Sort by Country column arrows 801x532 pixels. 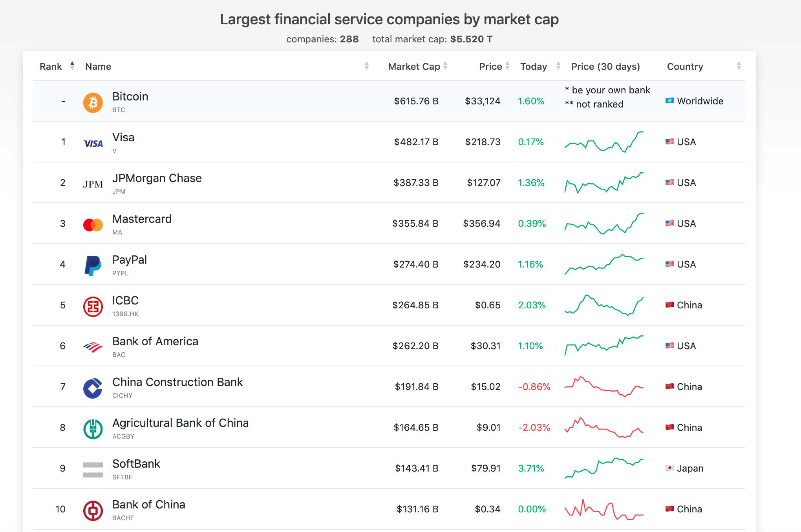739,66
